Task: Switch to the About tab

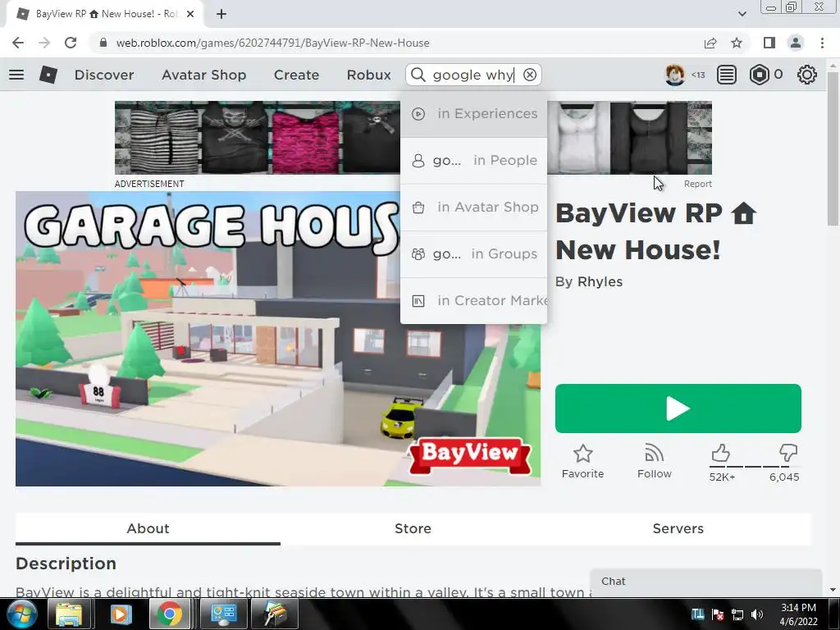Action: [148, 529]
